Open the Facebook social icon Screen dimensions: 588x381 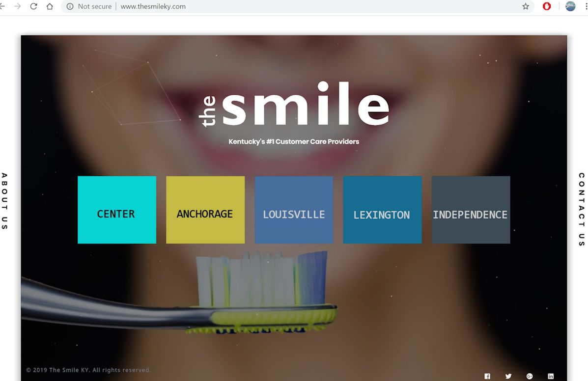[x=487, y=376]
